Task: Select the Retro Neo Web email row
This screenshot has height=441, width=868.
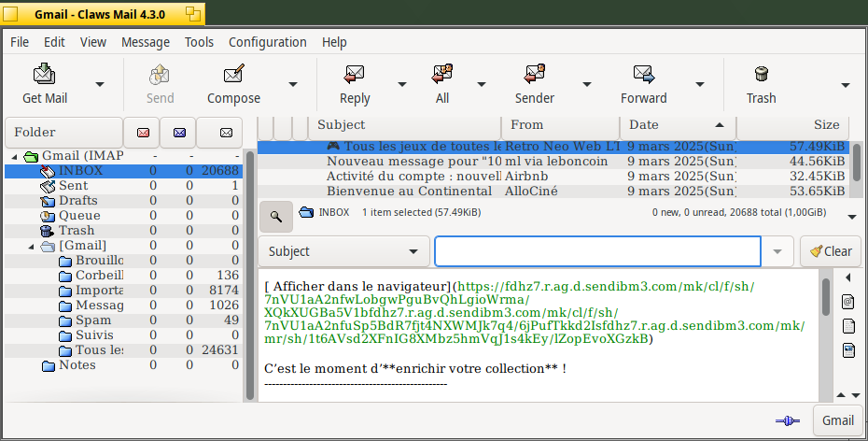Action: [x=553, y=147]
